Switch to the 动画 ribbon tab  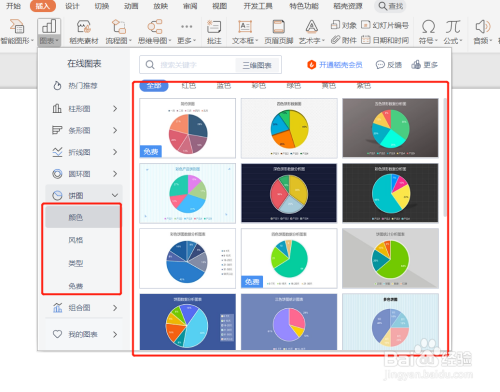pyautogui.click(x=131, y=6)
